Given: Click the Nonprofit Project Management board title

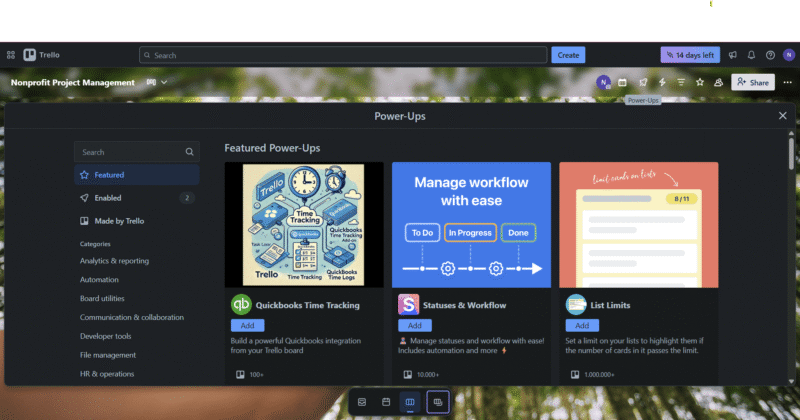Looking at the screenshot, I should coord(72,83).
